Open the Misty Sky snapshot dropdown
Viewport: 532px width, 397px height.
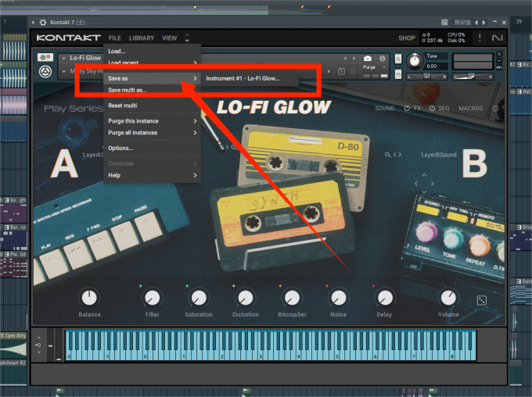click(63, 72)
